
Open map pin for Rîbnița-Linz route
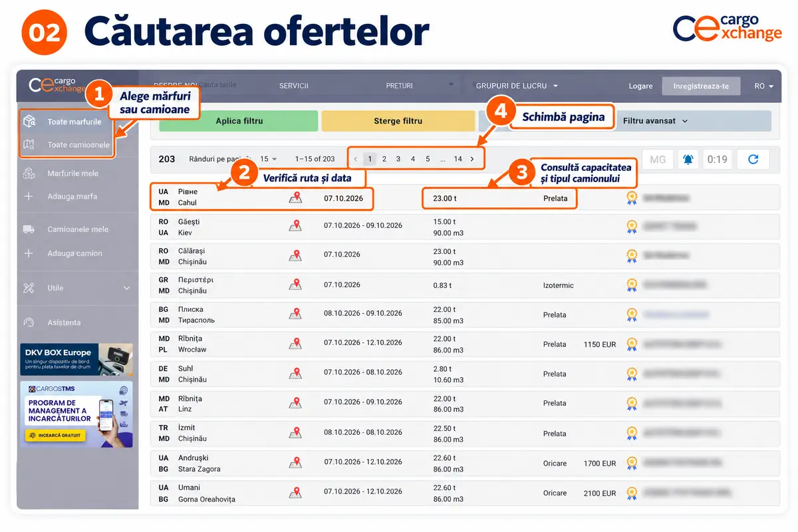click(x=295, y=403)
